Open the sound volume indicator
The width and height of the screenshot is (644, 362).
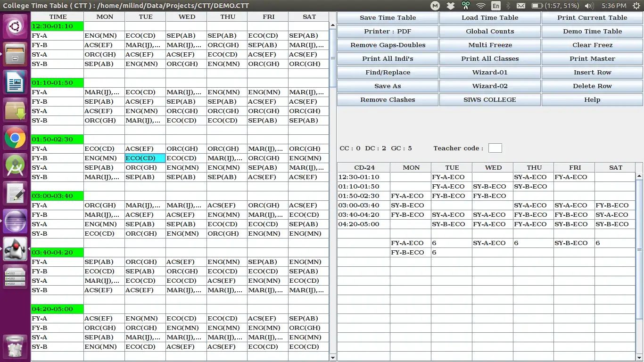point(589,6)
